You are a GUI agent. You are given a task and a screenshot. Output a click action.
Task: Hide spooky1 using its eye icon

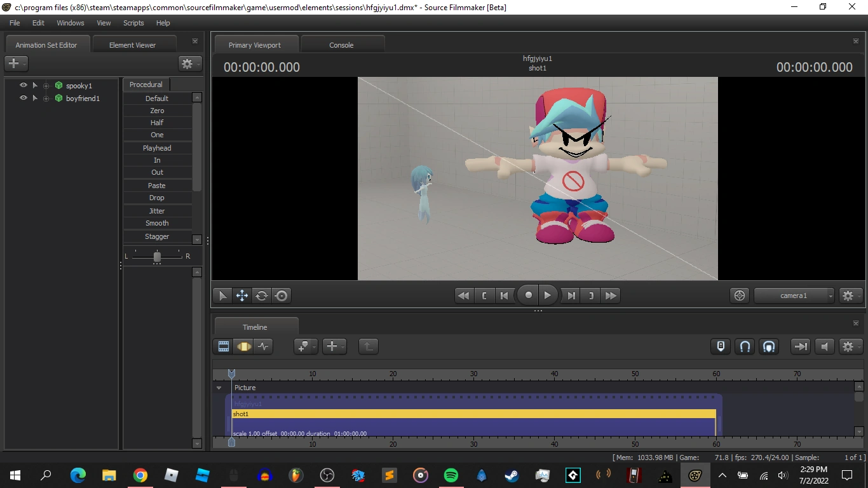24,85
